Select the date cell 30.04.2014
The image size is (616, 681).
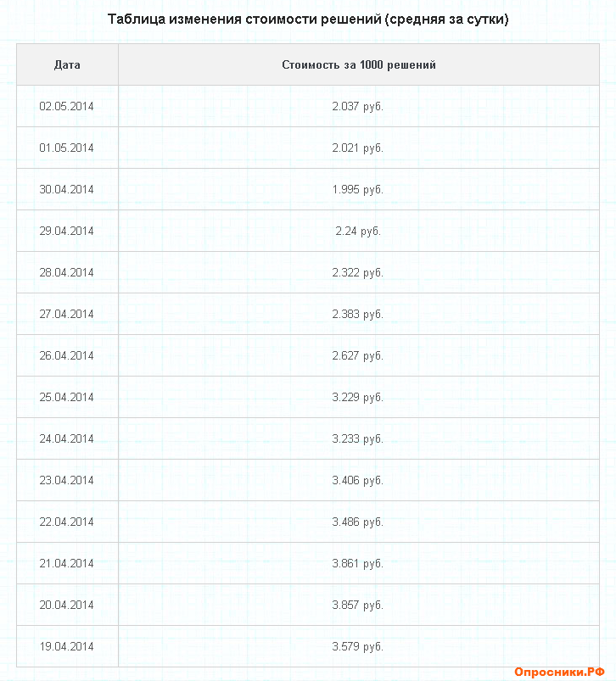click(67, 189)
